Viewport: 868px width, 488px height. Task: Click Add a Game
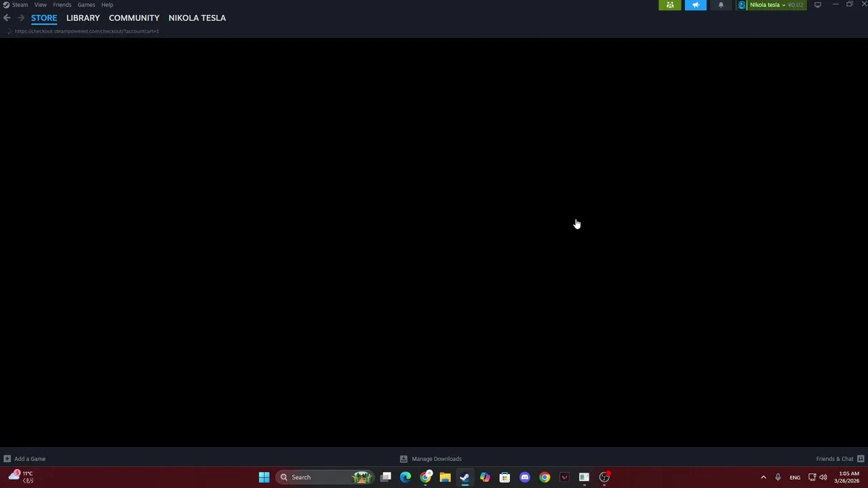(30, 459)
